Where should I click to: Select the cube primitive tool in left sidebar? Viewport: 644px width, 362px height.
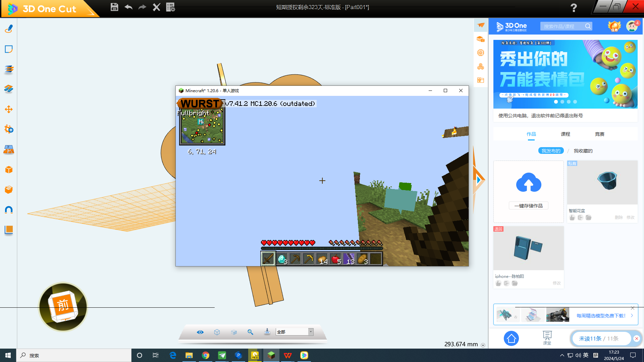pyautogui.click(x=9, y=170)
